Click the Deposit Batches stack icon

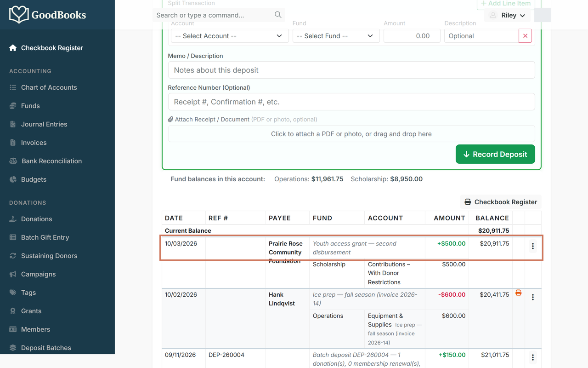tap(13, 348)
